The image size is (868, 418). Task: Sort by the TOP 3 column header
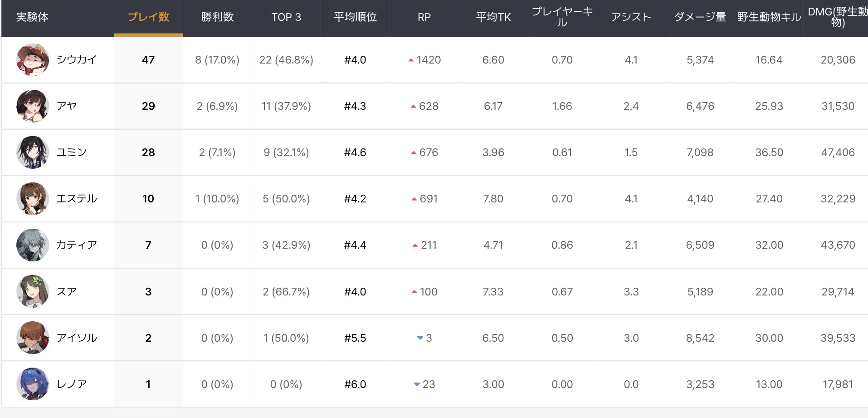[286, 17]
